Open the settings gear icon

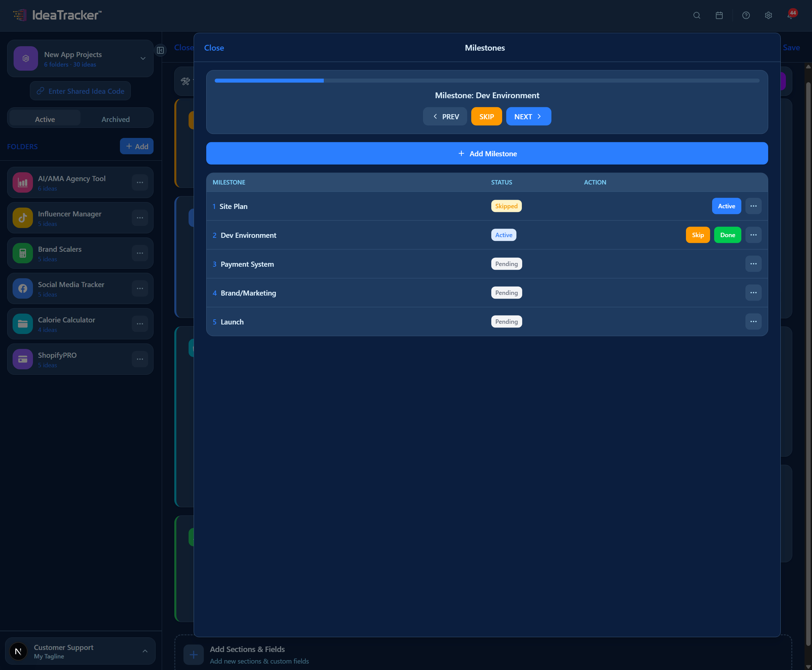pos(768,15)
